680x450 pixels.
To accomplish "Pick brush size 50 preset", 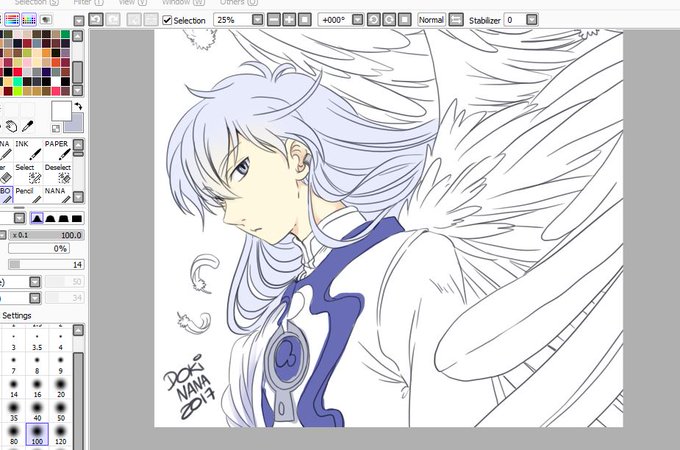I will coord(61,411).
